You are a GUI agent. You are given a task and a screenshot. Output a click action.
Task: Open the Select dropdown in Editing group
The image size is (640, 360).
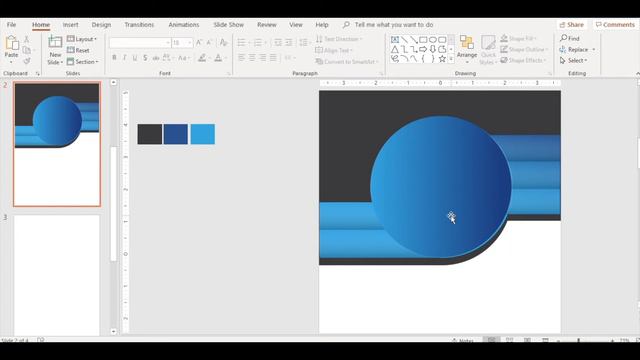click(573, 60)
